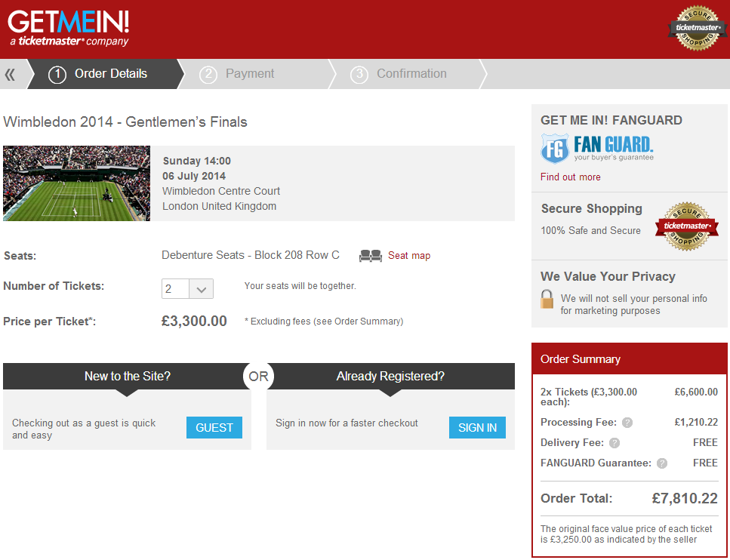
Task: Click the Order Summary header
Action: 630,359
